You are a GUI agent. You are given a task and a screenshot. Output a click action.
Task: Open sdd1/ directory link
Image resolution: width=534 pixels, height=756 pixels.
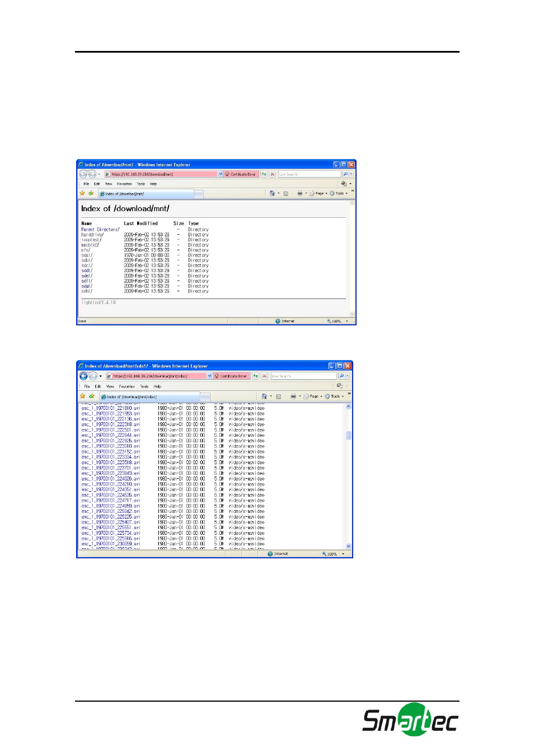tap(87, 270)
